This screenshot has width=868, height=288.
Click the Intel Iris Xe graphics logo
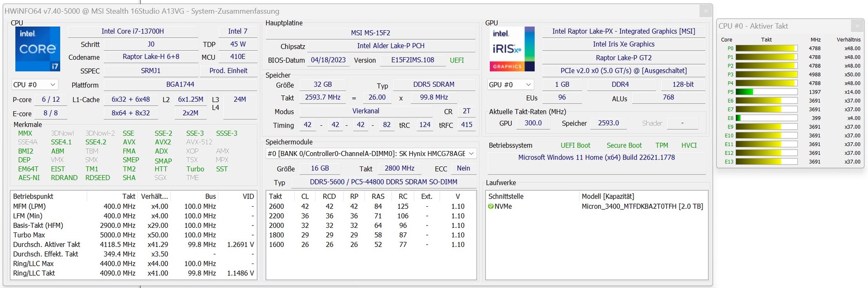pyautogui.click(x=512, y=49)
